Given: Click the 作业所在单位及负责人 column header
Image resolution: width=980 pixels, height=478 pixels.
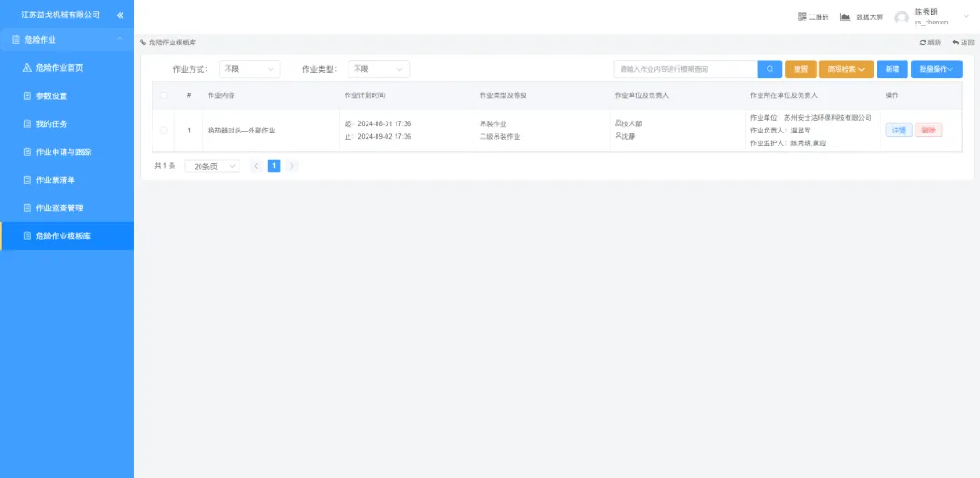Looking at the screenshot, I should pyautogui.click(x=784, y=95).
